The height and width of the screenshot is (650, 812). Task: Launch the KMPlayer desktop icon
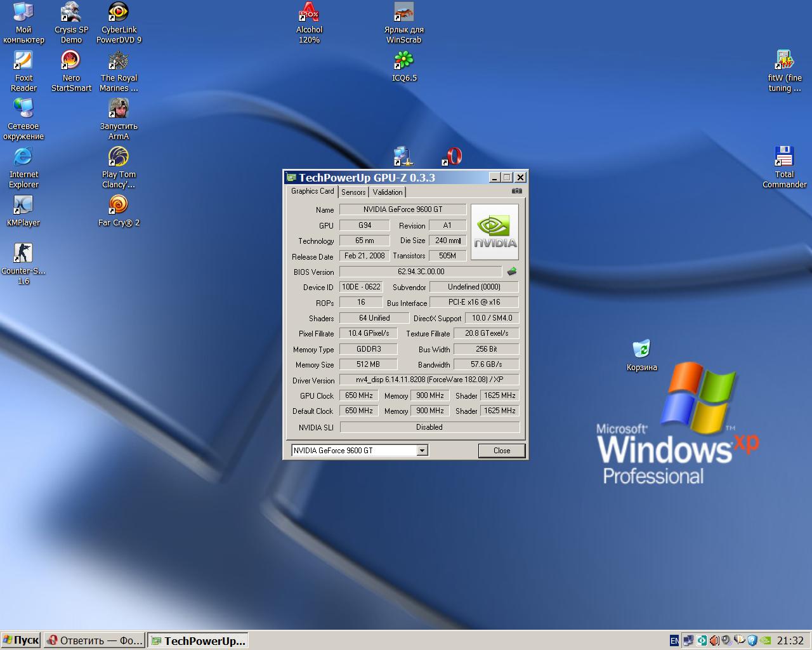23,211
